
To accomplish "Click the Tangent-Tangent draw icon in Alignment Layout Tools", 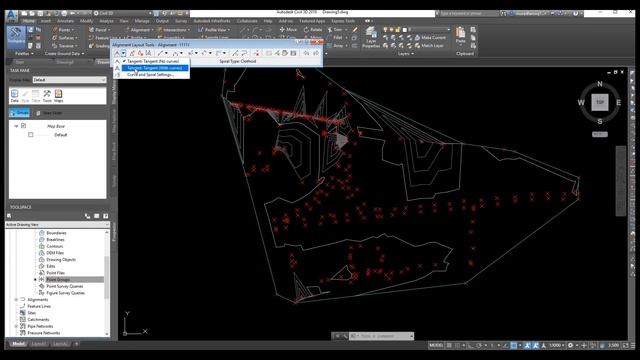I will [x=117, y=53].
